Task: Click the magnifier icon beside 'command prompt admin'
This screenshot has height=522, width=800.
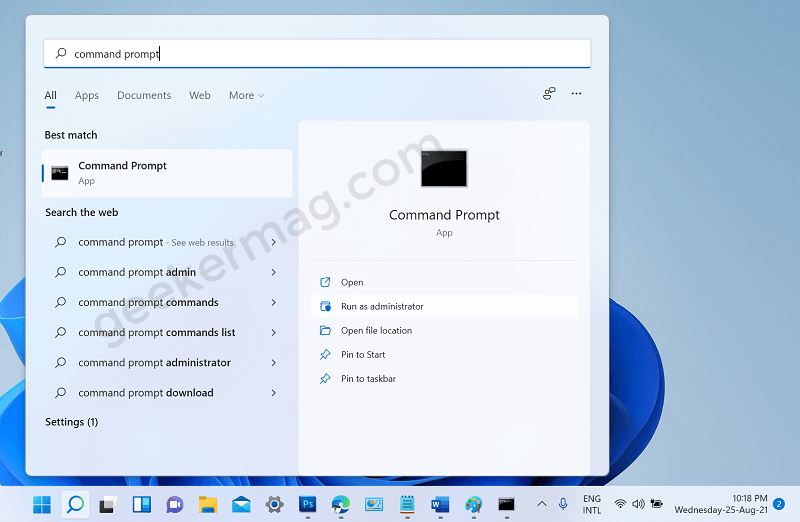Action: click(x=60, y=272)
